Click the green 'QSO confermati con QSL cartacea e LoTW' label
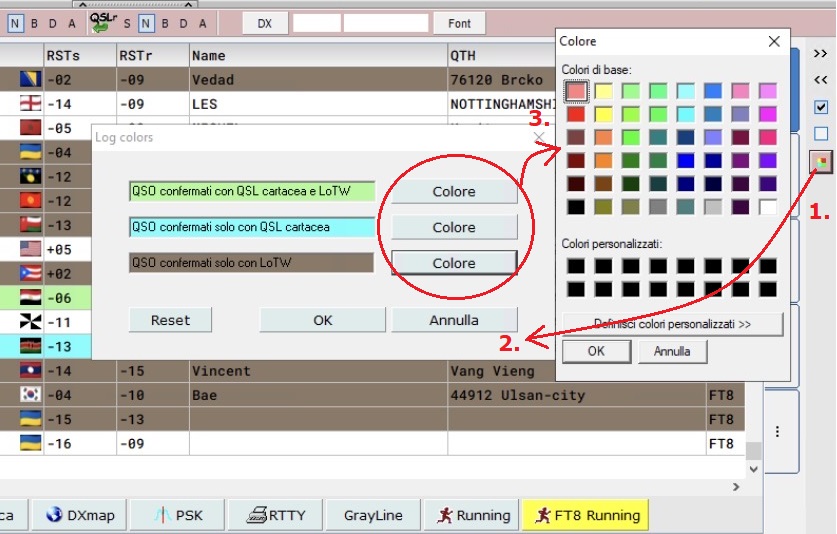This screenshot has width=837, height=534. (252, 191)
